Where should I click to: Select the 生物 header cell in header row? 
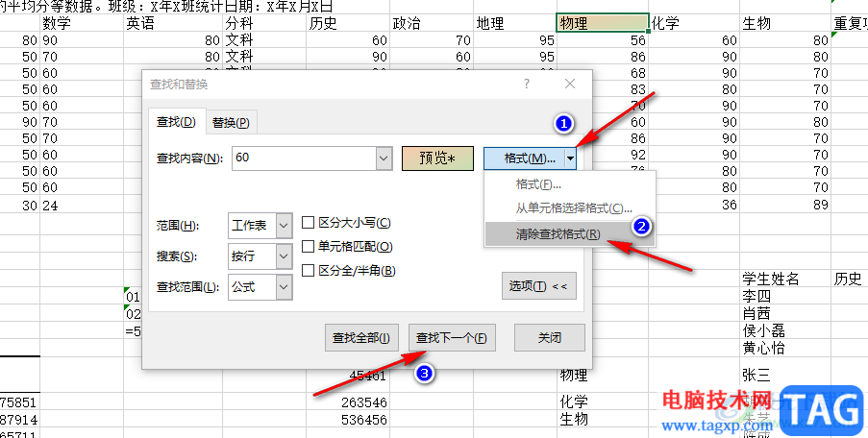pos(785,23)
